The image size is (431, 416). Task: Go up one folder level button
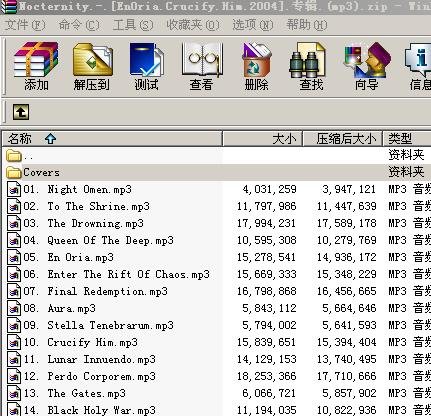coord(21,112)
